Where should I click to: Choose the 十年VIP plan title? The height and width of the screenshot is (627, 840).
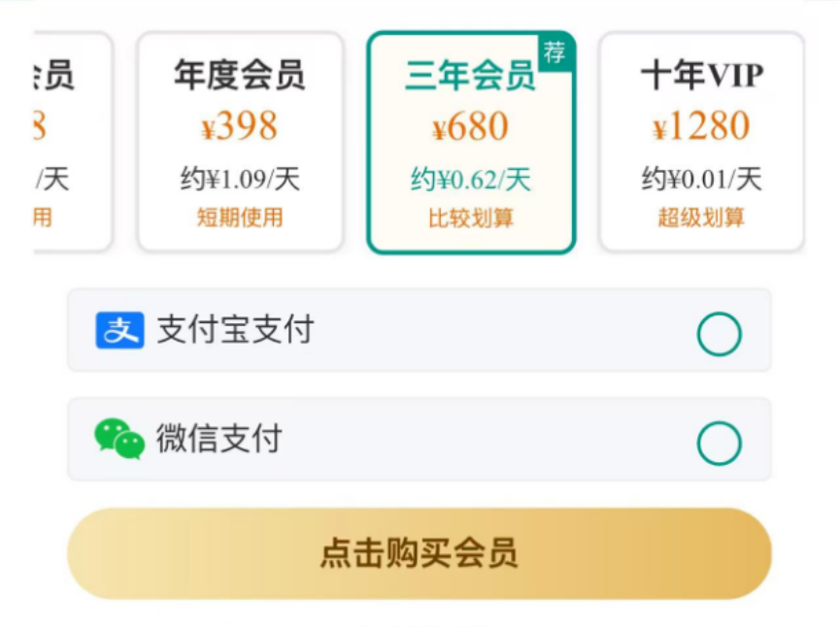(701, 75)
